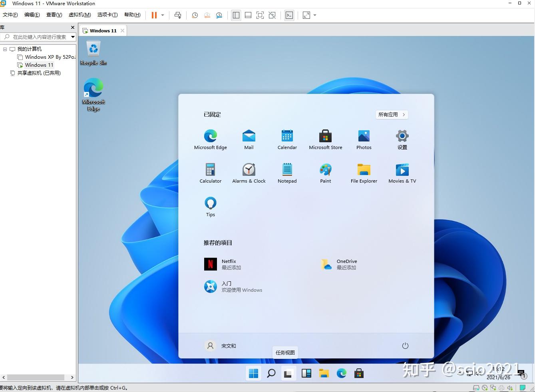
Task: Open the 文件(F) menu
Action: 10,15
